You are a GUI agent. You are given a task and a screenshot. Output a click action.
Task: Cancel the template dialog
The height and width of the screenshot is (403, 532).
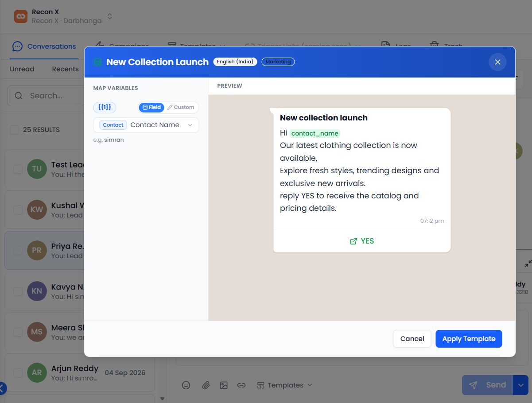coord(412,339)
